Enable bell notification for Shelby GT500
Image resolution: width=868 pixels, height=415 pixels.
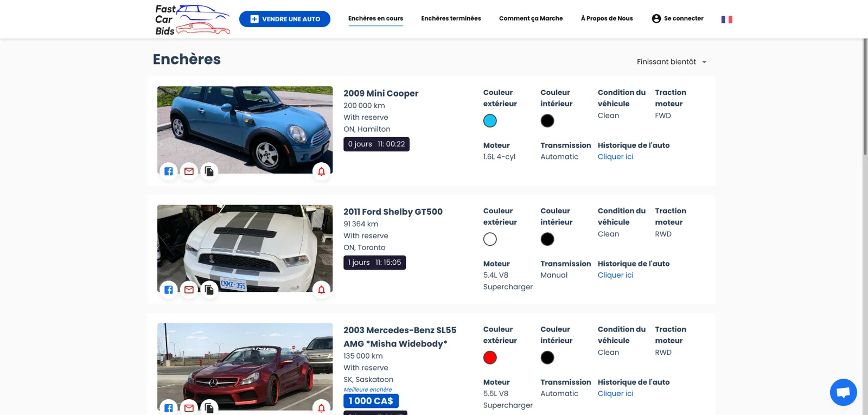pos(321,290)
